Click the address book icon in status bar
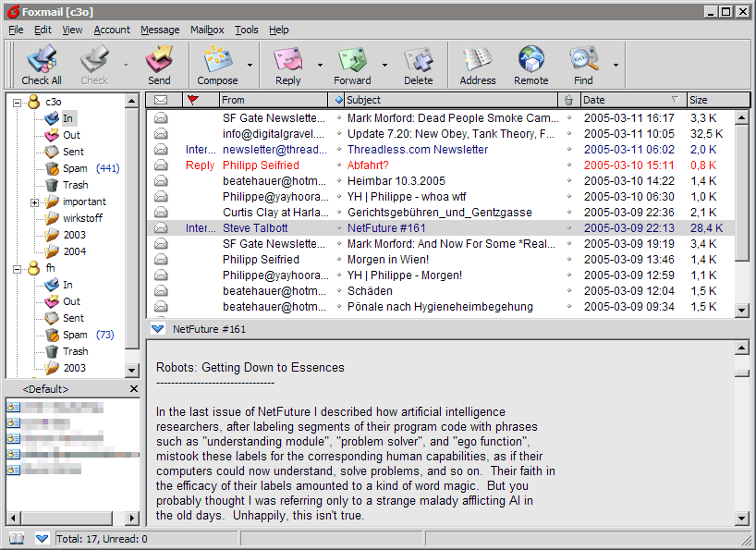Screen dimensions: 756x550 tap(17, 538)
